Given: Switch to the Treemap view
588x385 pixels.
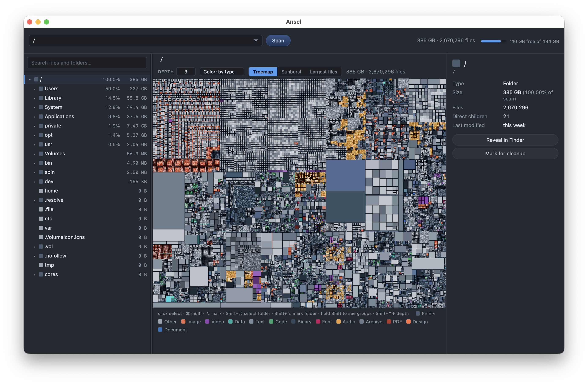Looking at the screenshot, I should point(263,72).
